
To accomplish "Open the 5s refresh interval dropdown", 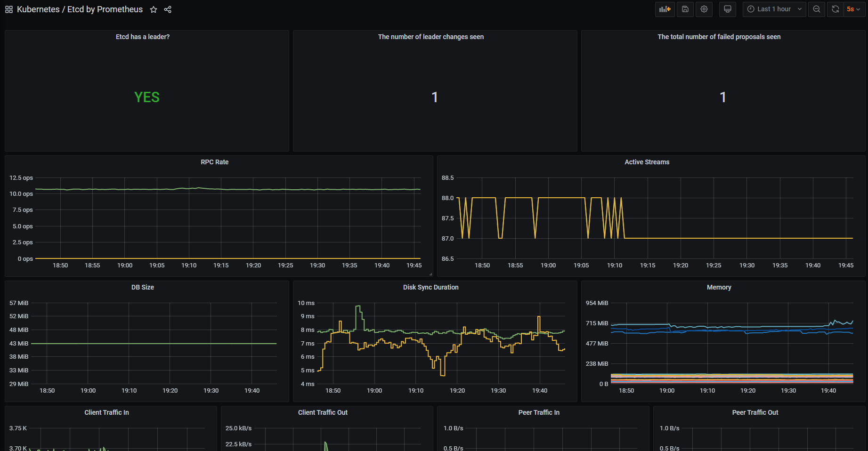I will click(853, 9).
